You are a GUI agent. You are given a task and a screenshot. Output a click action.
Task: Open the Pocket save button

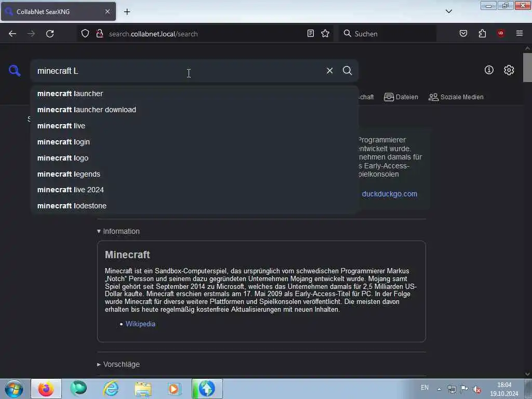(x=463, y=33)
